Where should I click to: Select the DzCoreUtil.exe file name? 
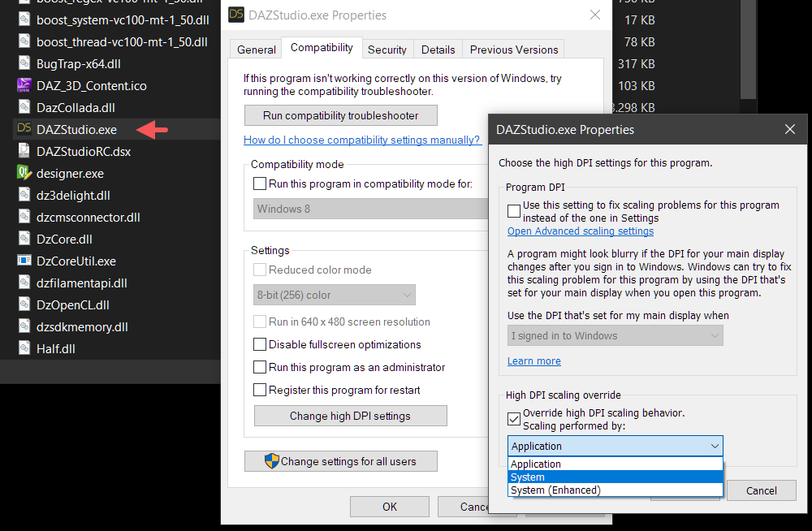click(76, 261)
